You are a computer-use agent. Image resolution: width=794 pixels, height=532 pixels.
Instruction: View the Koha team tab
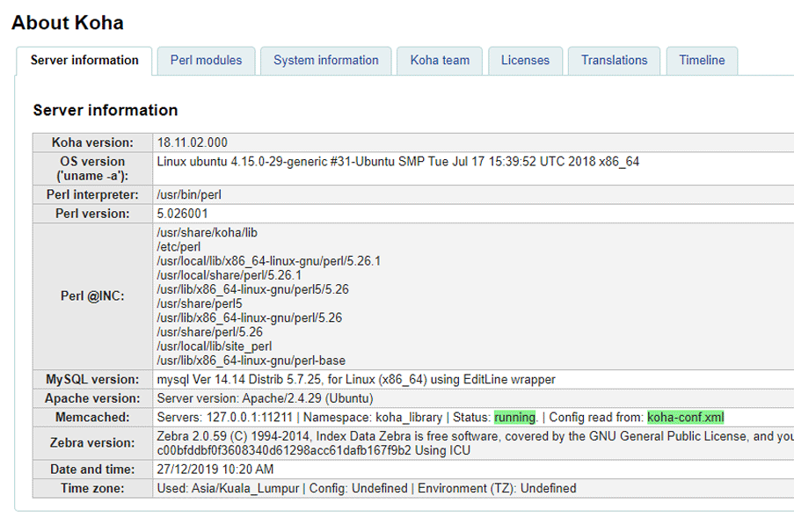[x=440, y=61]
